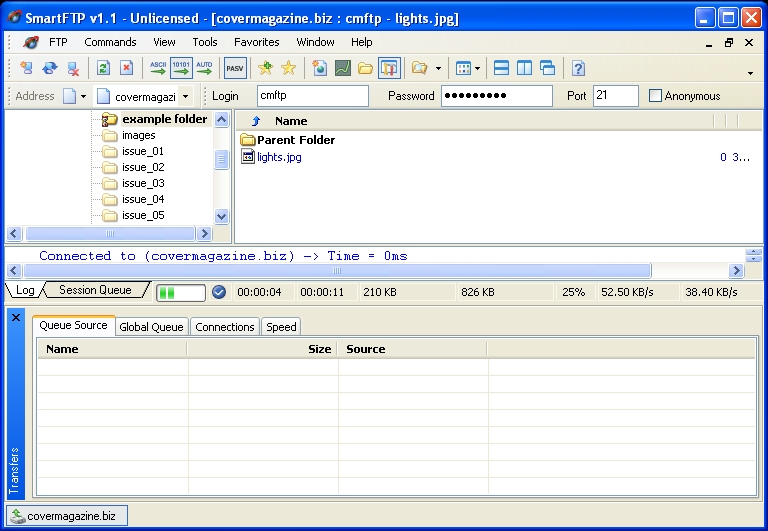Screen dimensions: 768x531
Task: Open the View menu
Action: click(164, 42)
